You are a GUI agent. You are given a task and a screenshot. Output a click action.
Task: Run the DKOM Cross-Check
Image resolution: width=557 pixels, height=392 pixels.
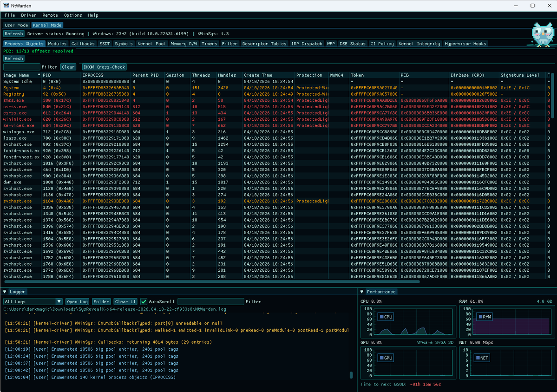click(105, 66)
